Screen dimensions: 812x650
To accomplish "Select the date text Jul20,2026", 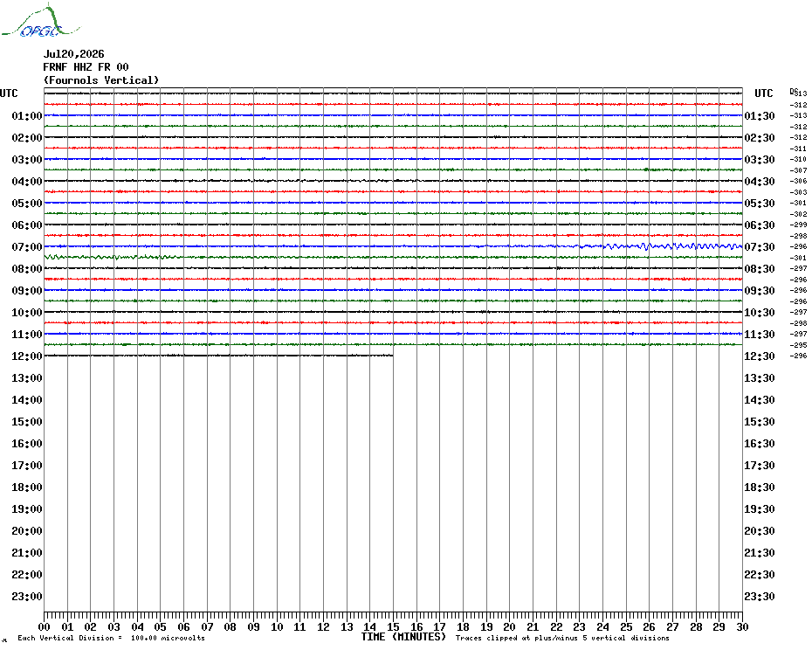I will (73, 54).
